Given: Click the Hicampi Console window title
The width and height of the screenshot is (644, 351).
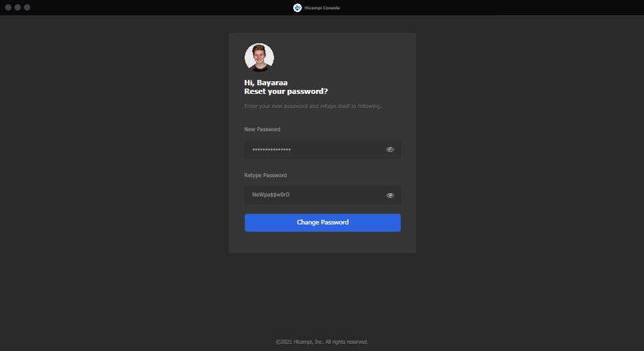Looking at the screenshot, I should [322, 8].
